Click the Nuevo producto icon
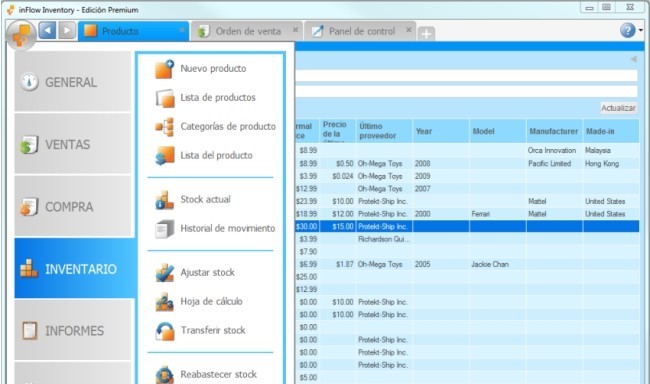This screenshot has width=650, height=384. click(x=165, y=69)
